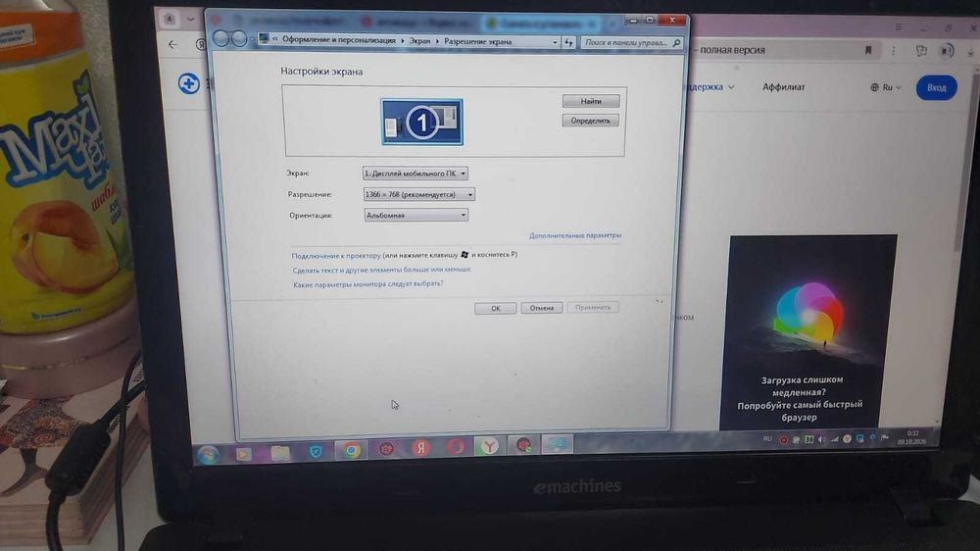Open the Windows Start button
This screenshot has width=980, height=551.
[208, 454]
